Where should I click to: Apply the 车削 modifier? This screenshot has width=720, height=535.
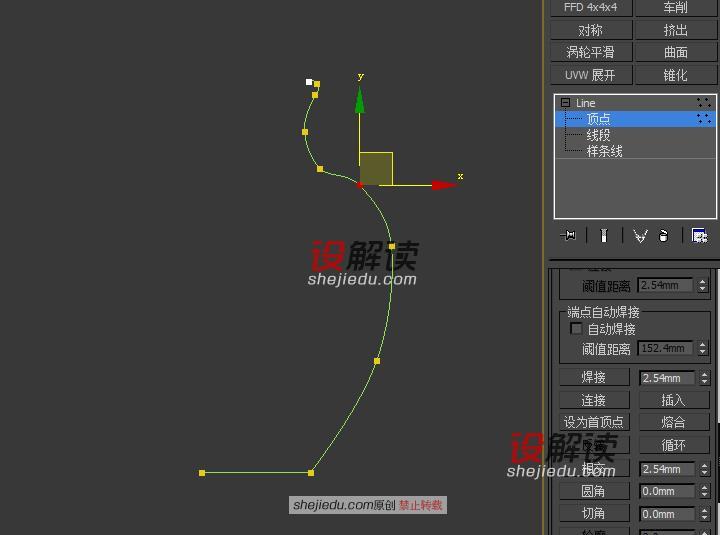click(x=675, y=7)
